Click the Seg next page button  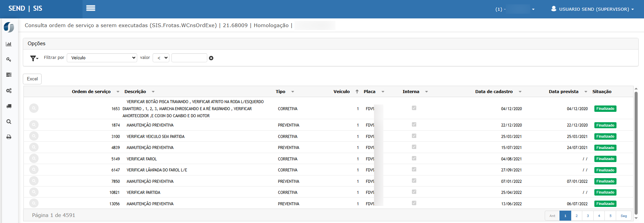624,216
